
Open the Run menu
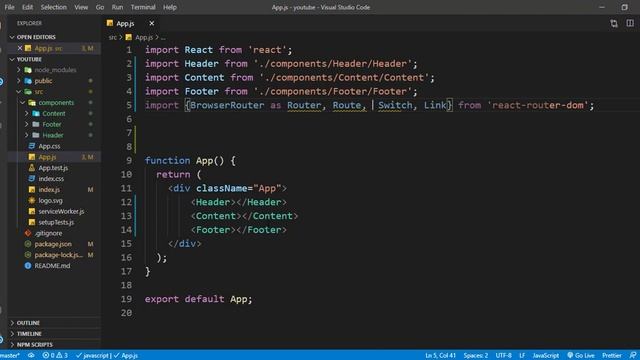pyautogui.click(x=117, y=7)
